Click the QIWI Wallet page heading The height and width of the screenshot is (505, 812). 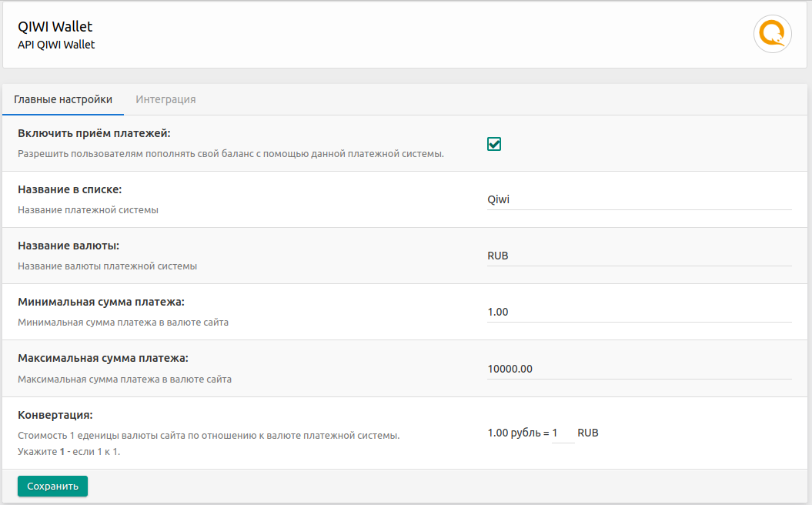click(x=55, y=28)
